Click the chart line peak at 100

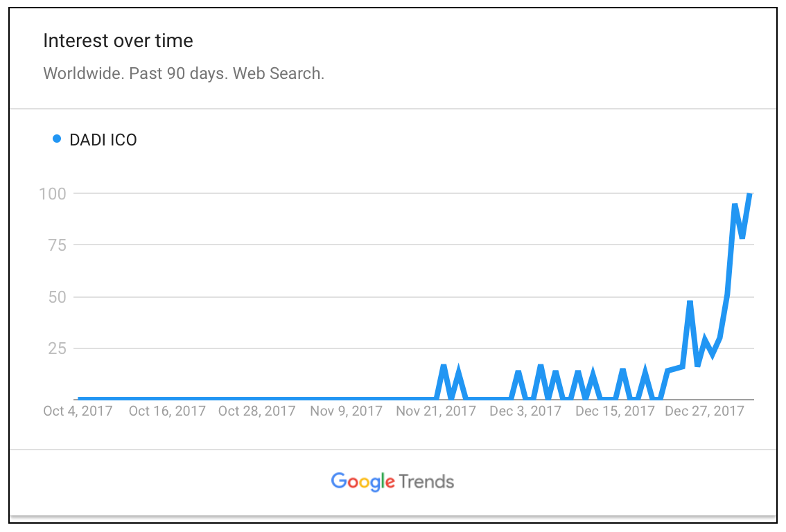click(x=750, y=195)
